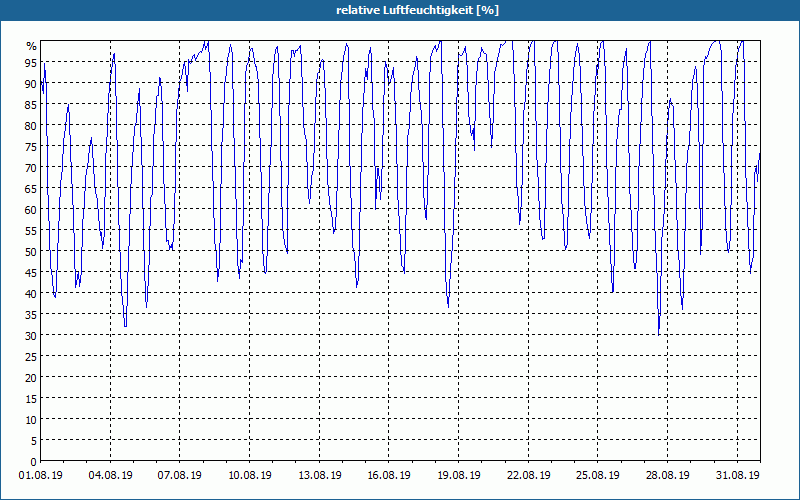
Task: Click the y-axis label 85
Action: (31, 105)
